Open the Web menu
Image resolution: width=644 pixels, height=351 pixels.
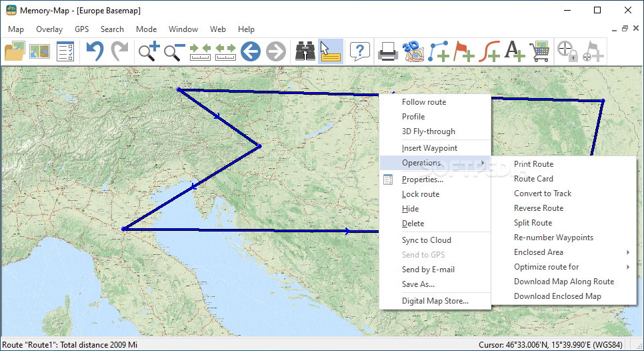(218, 29)
